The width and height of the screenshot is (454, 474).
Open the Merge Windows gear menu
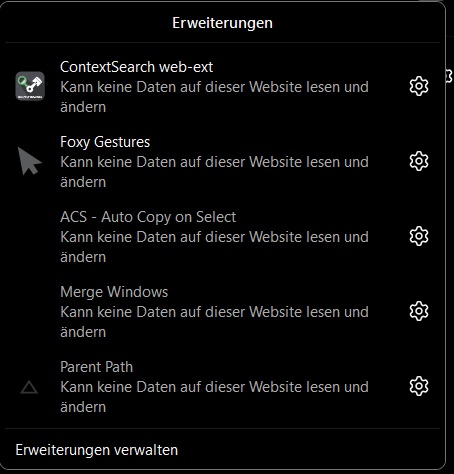[419, 311]
